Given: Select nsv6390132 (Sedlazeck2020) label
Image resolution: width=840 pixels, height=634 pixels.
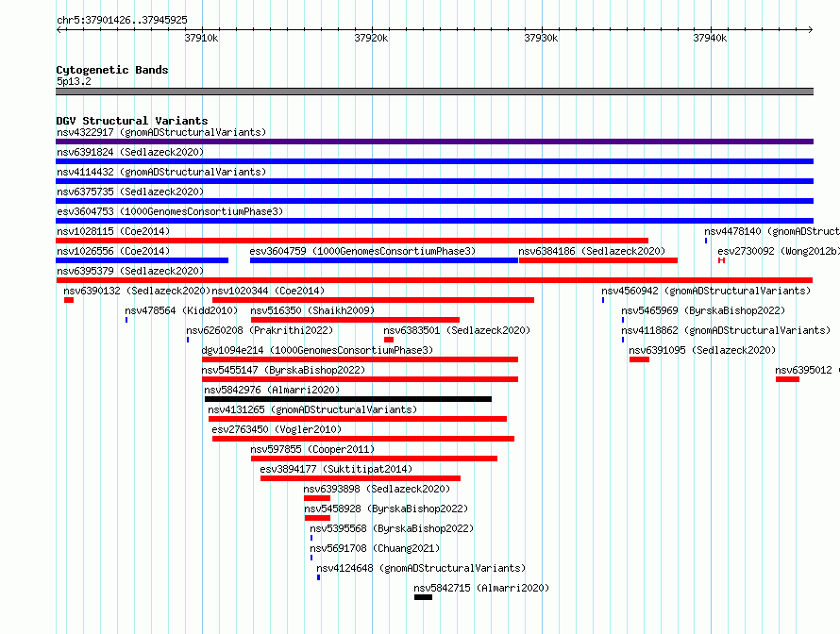Looking at the screenshot, I should click(137, 291).
